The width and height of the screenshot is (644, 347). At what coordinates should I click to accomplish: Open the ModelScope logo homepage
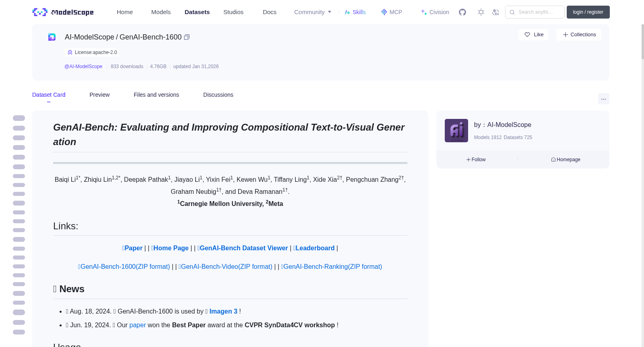click(63, 12)
